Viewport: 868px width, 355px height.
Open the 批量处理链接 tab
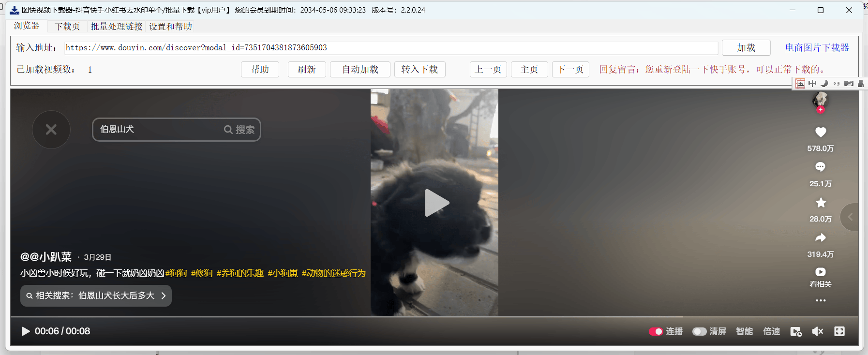tap(117, 26)
